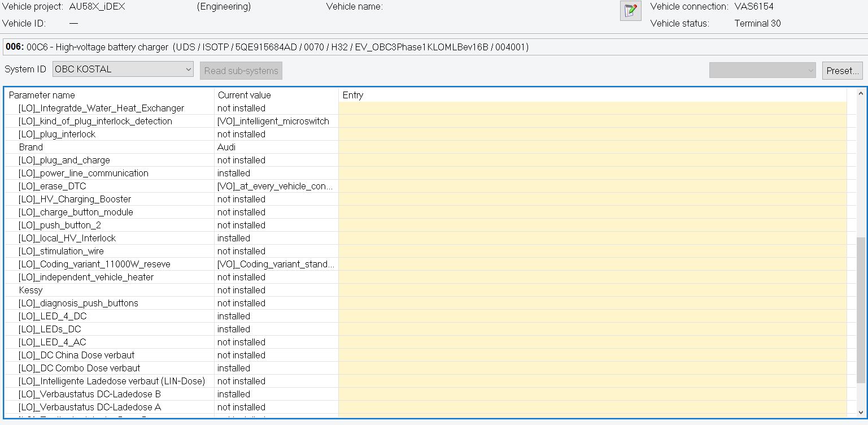Viewport: 868px width, 425px height.
Task: Select the [LO]_power_line_communication row
Action: tap(83, 173)
